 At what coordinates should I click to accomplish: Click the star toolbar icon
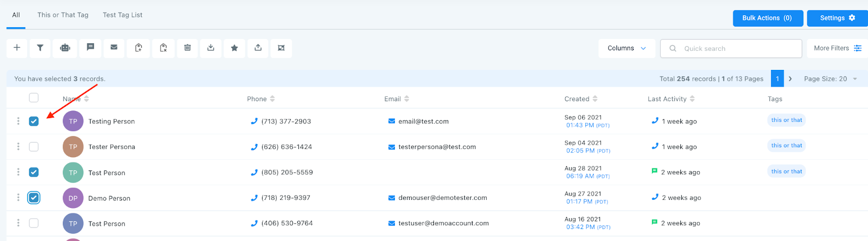point(234,48)
